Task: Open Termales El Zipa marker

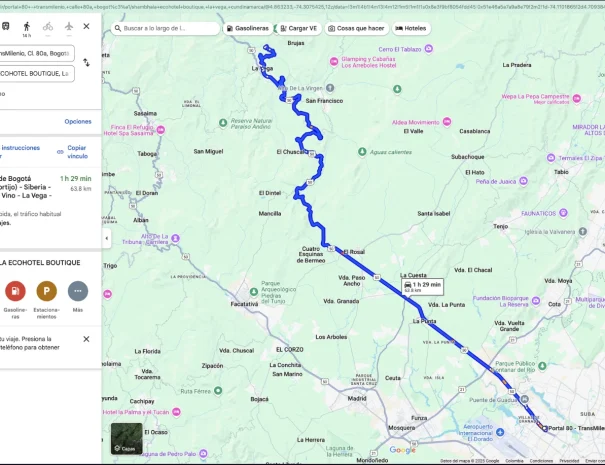Action: pos(551,158)
